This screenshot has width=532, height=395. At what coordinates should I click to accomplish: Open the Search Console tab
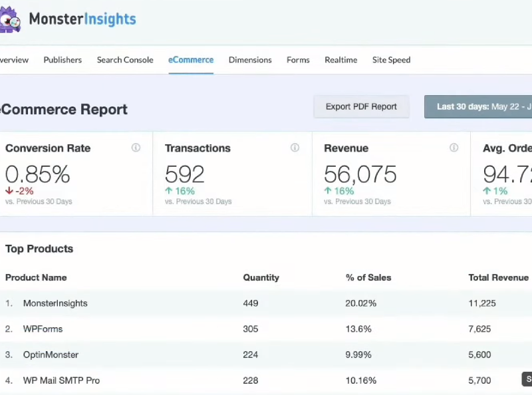125,60
